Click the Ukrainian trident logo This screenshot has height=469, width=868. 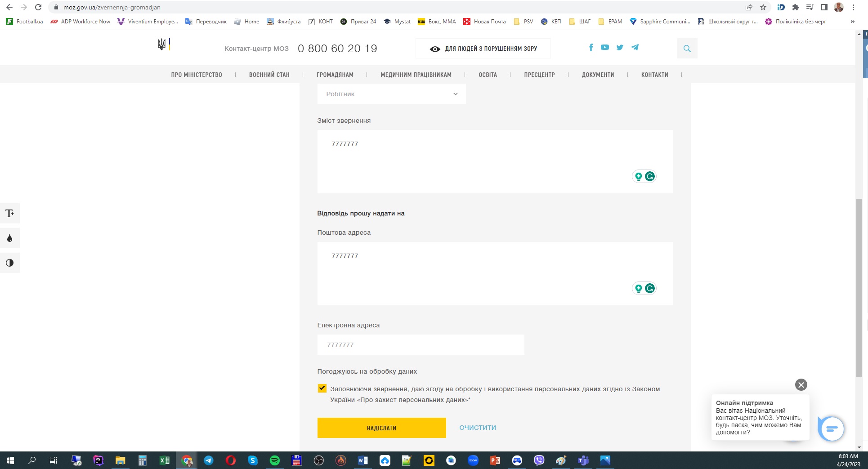[x=162, y=44]
